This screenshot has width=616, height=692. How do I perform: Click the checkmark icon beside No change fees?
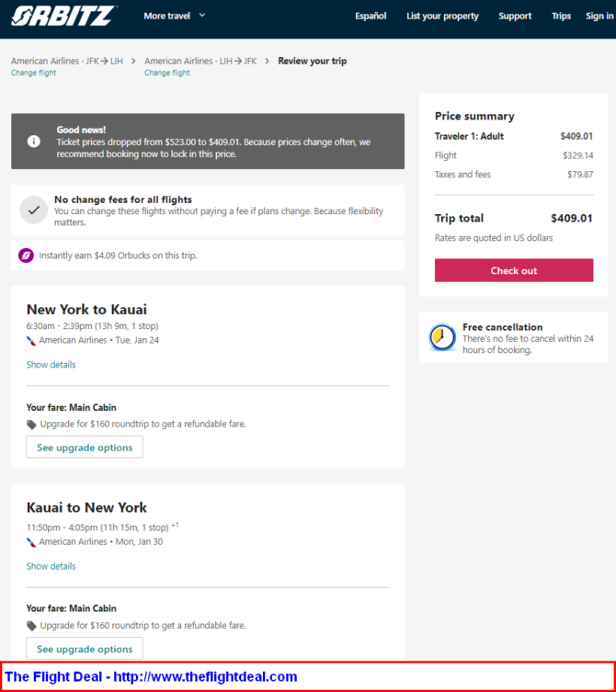click(34, 210)
